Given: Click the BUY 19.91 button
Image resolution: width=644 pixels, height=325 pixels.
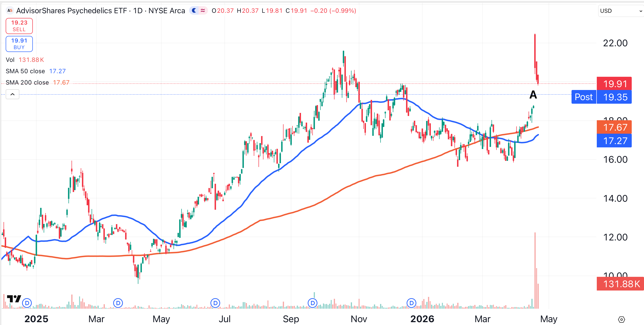Looking at the screenshot, I should coord(19,44).
